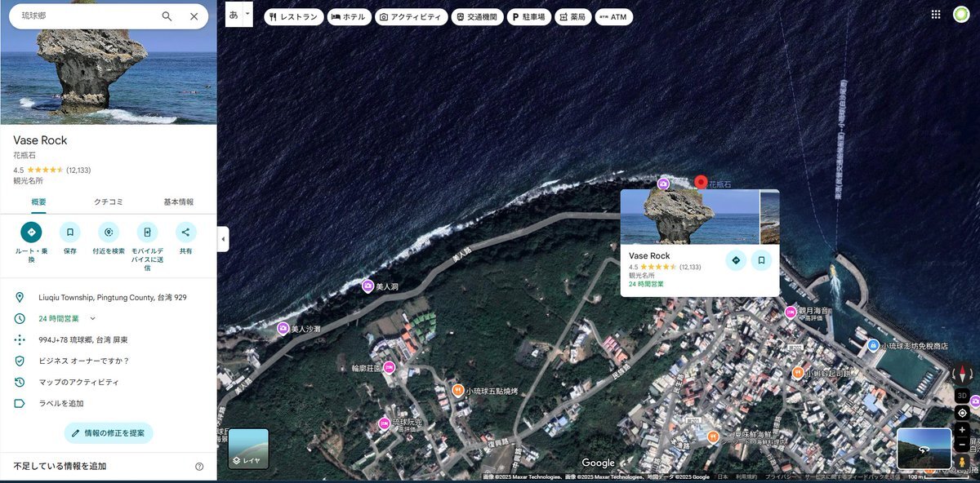This screenshot has width=980, height=483.
Task: Collapse the side panel with arrow handle
Action: coord(224,239)
